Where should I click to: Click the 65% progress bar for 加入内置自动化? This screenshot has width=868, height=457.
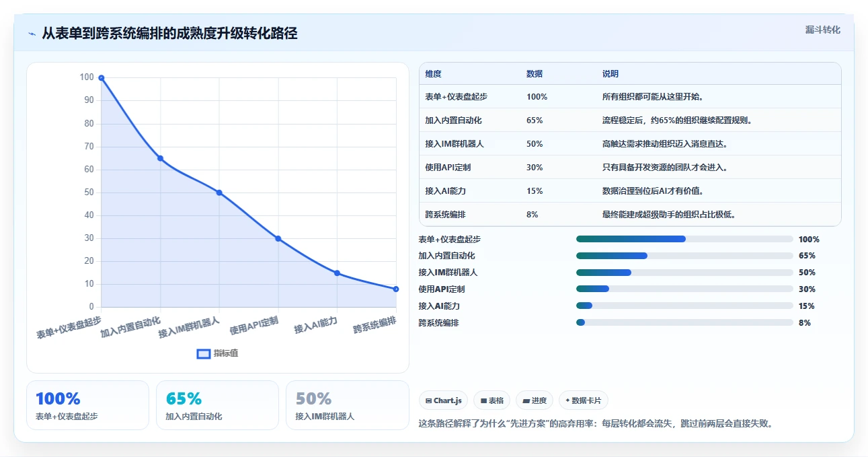(x=684, y=256)
